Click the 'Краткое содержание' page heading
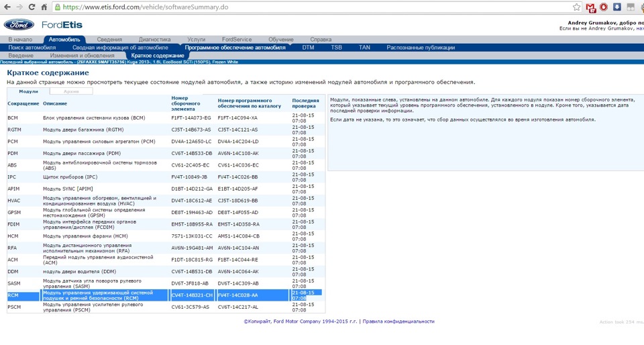 [48, 72]
